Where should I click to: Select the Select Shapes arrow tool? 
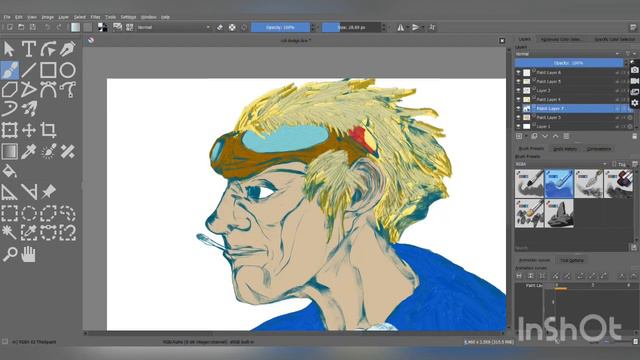pos(9,49)
